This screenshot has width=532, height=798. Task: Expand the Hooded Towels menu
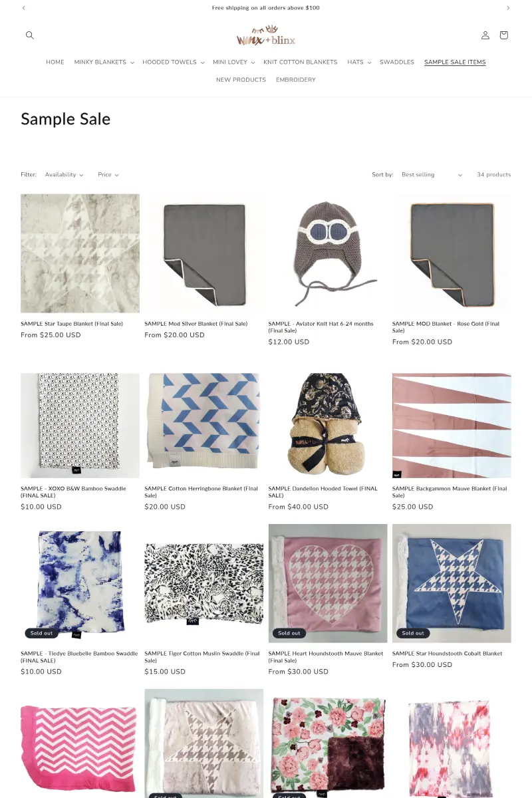click(174, 63)
